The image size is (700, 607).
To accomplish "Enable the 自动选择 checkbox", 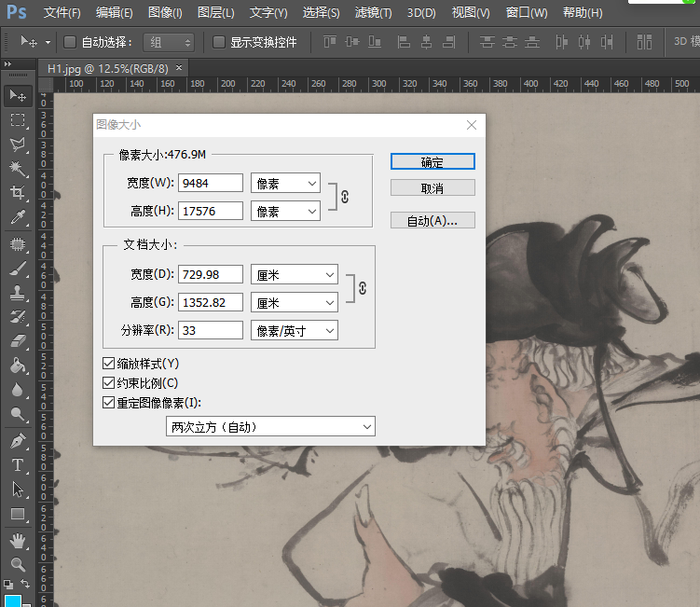I will [x=70, y=42].
